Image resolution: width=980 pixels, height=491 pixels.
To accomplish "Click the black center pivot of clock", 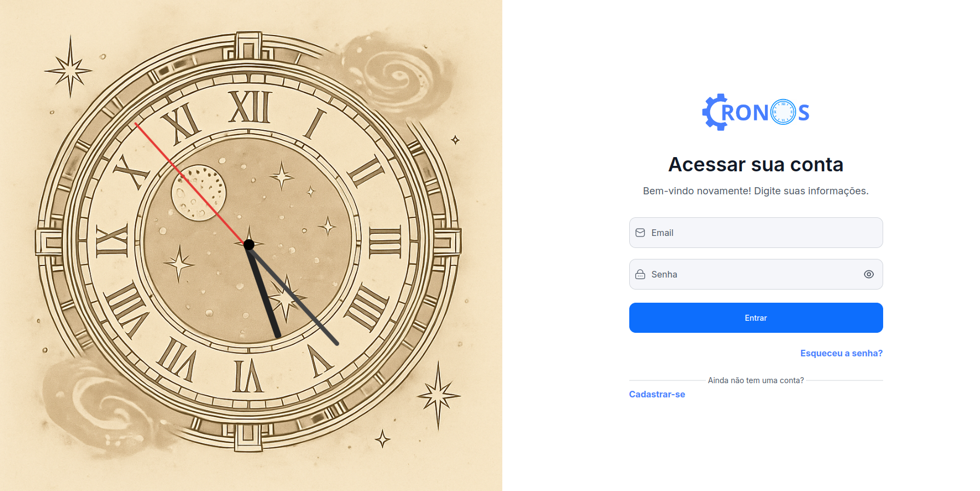I will (249, 245).
